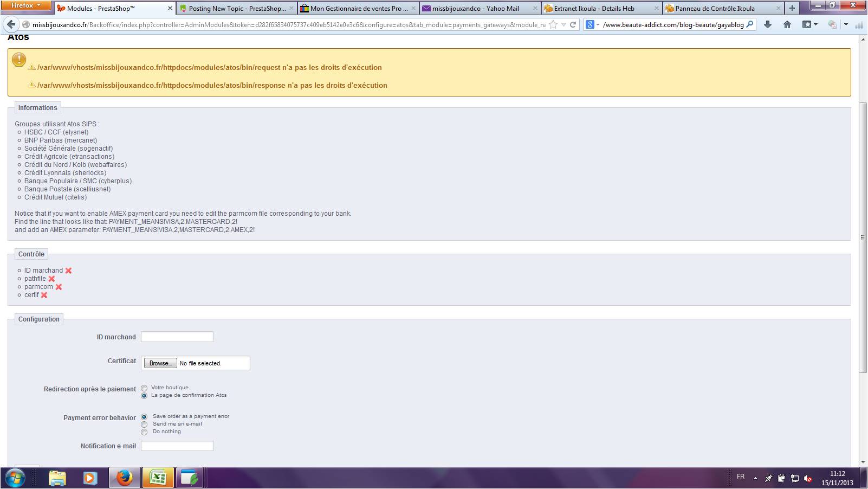
Task: Open Windows Explorer from the taskbar
Action: tap(57, 478)
